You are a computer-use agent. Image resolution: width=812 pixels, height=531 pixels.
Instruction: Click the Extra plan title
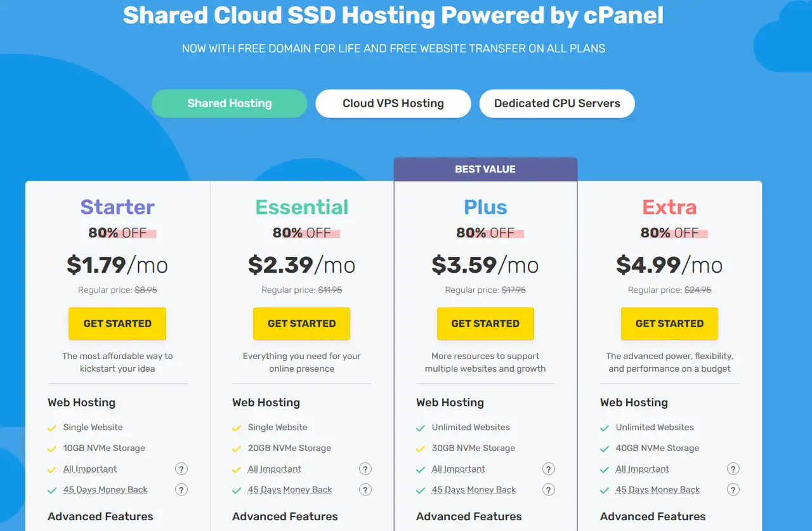click(669, 207)
